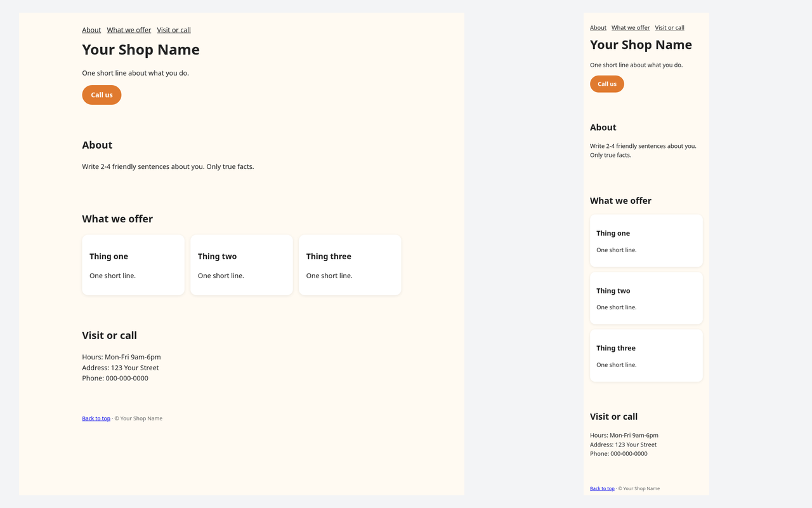Viewport: 812px width, 508px height.
Task: Click Your Shop Name heading in mobile preview
Action: coord(641,44)
